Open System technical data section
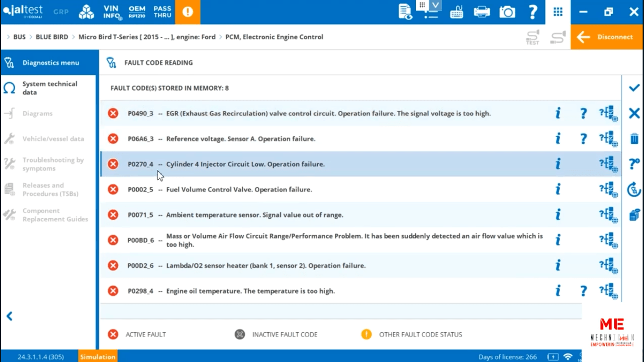Screen dimensions: 644x362 pyautogui.click(x=50, y=88)
